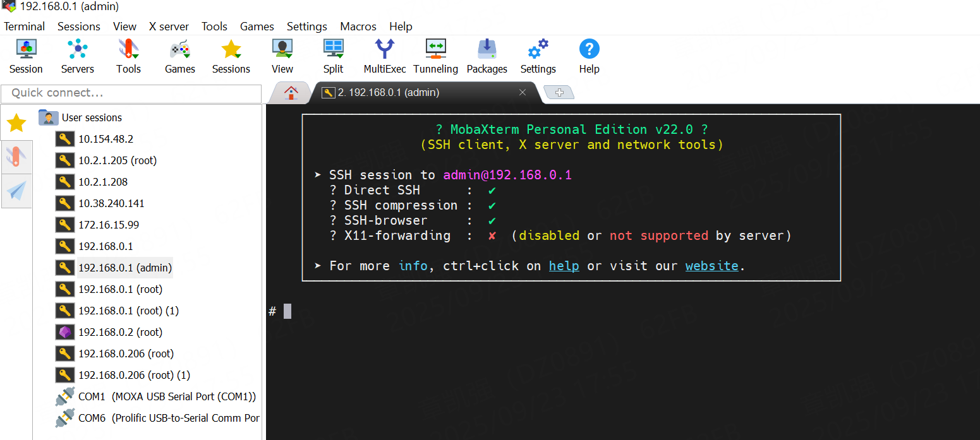
Task: Select the COM1 MOXA USB Serial Port entry
Action: click(167, 396)
